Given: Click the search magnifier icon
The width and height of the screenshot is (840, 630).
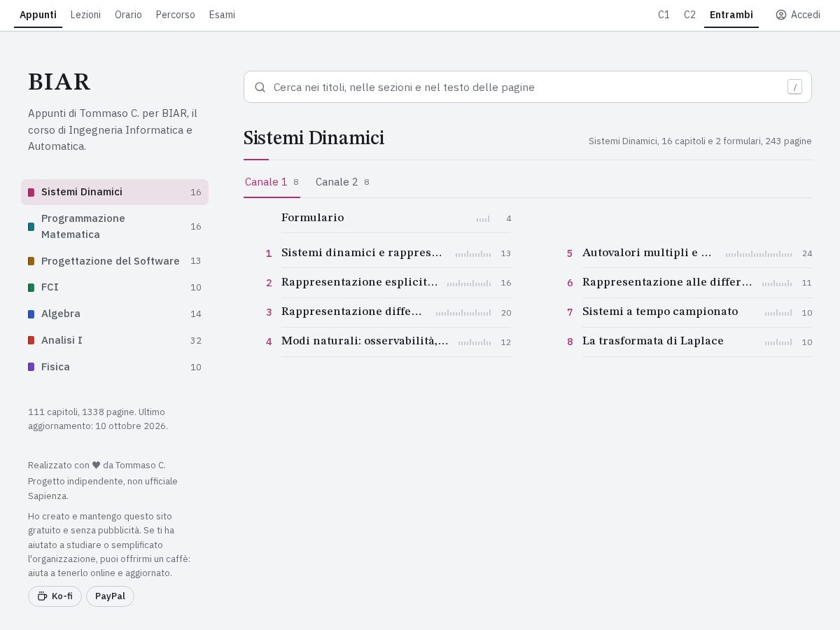Looking at the screenshot, I should point(260,87).
